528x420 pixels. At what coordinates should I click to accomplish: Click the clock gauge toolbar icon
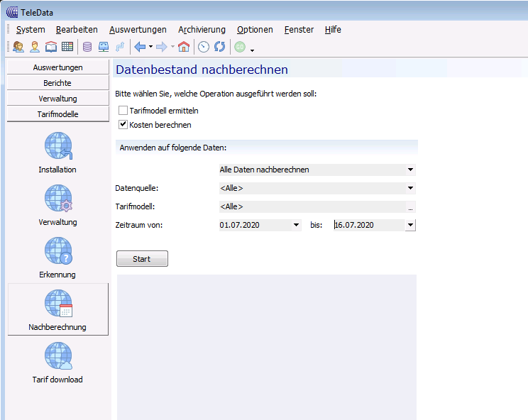[x=204, y=47]
